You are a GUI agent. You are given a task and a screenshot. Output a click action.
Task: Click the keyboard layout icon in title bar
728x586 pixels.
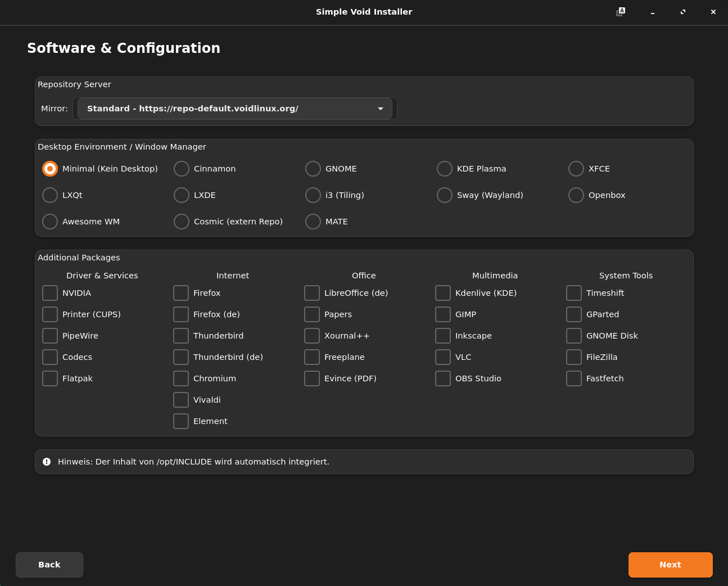[x=620, y=12]
